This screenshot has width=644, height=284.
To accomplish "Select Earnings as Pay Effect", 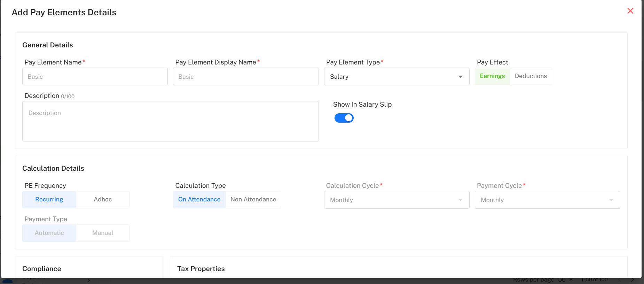I will click(492, 76).
